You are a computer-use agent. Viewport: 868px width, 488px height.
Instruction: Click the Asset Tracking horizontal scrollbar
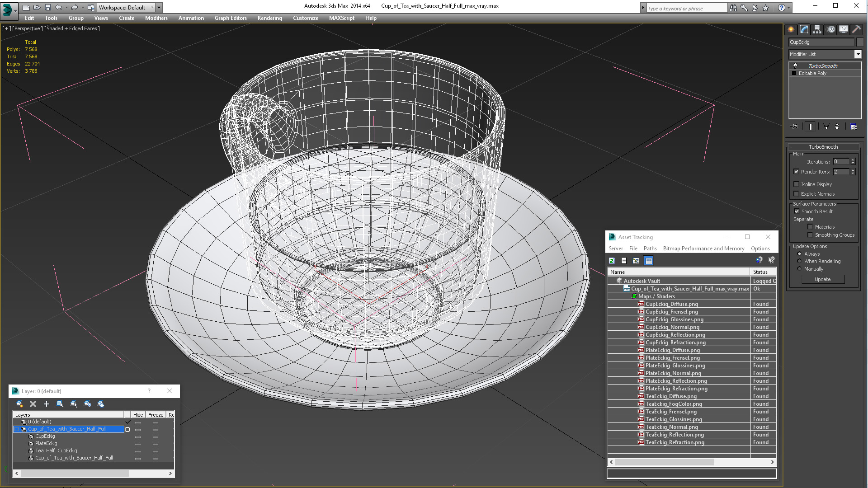(692, 462)
